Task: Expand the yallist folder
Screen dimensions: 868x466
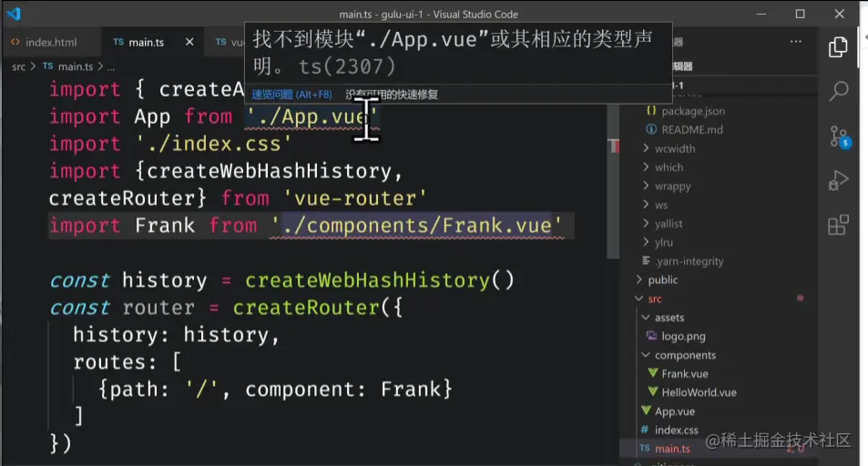Action: coord(669,224)
